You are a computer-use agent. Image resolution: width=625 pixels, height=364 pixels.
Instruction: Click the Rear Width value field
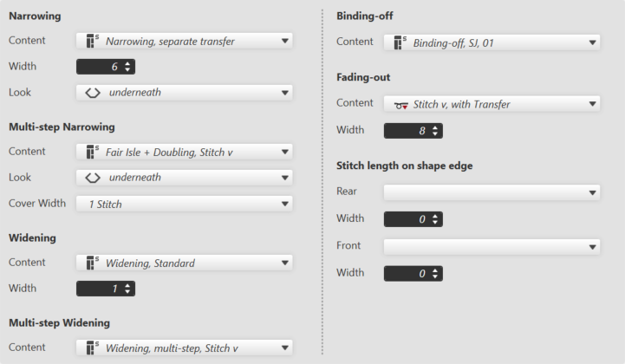coord(407,219)
